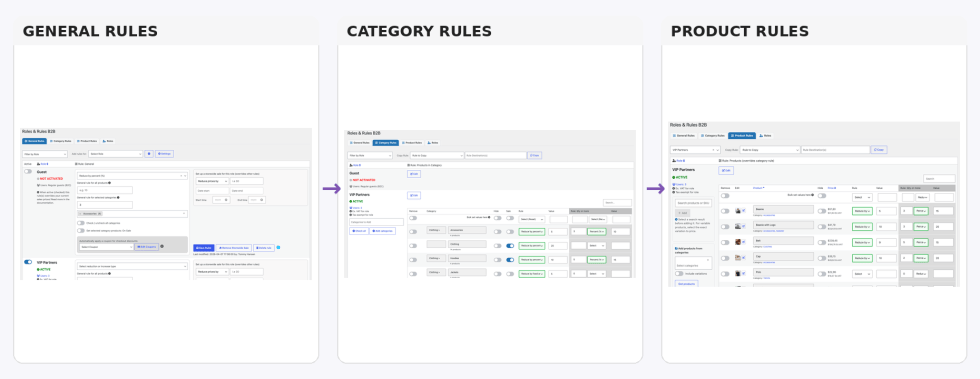Screen dimensions: 980x379
Task: Switch to Category Rules tab in Product Rules screenshot
Action: [x=712, y=136]
